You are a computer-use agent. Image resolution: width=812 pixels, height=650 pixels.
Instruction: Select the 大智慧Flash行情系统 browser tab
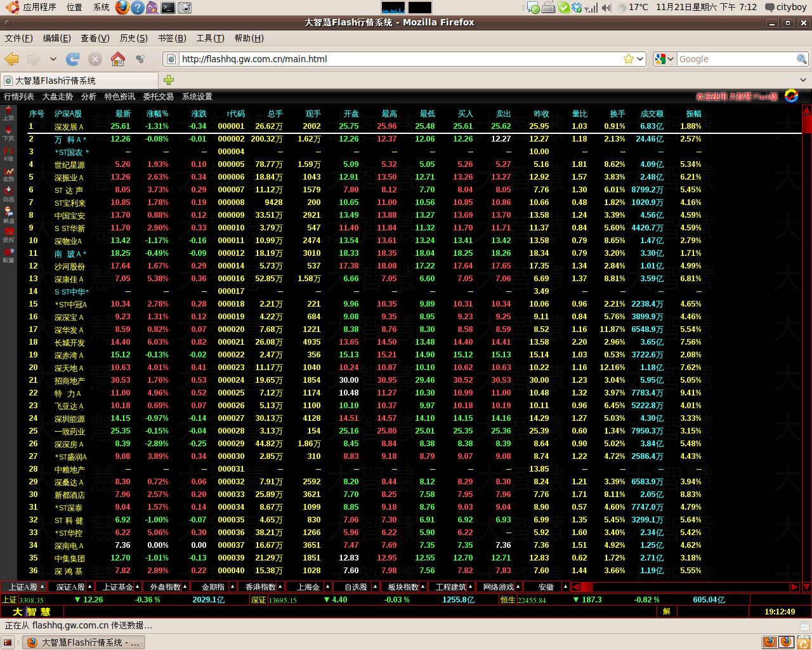79,81
